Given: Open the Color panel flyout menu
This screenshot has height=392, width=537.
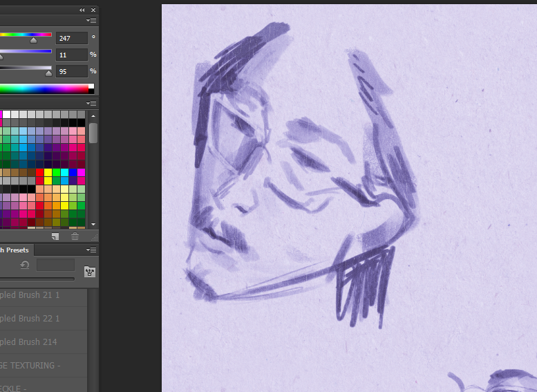Looking at the screenshot, I should 91,21.
